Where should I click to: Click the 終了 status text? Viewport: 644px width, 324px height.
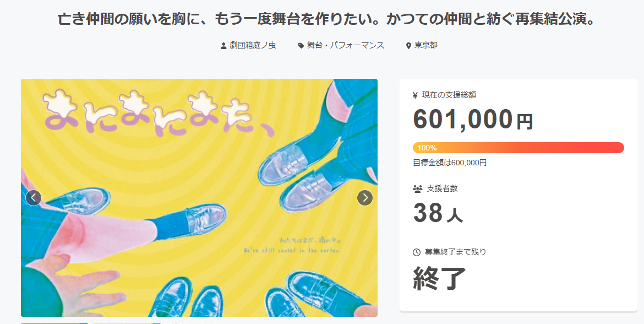(x=440, y=278)
